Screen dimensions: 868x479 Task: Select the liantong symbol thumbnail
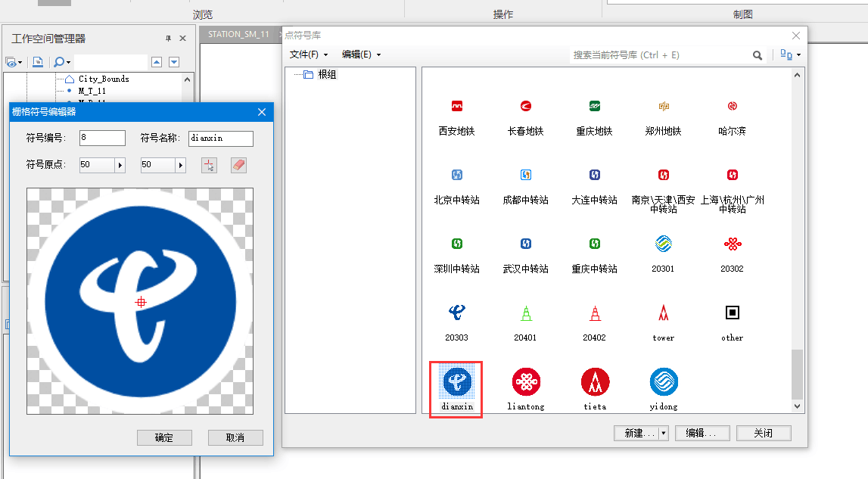pos(526,381)
